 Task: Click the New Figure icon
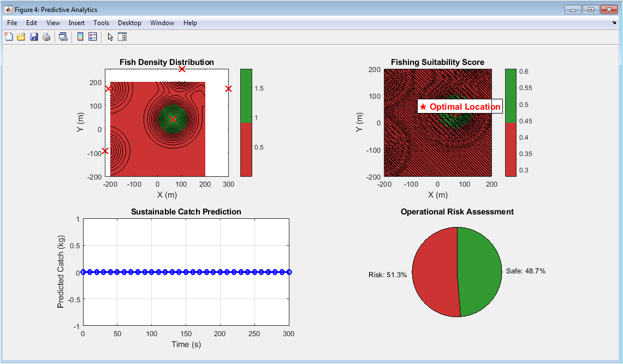(x=9, y=37)
